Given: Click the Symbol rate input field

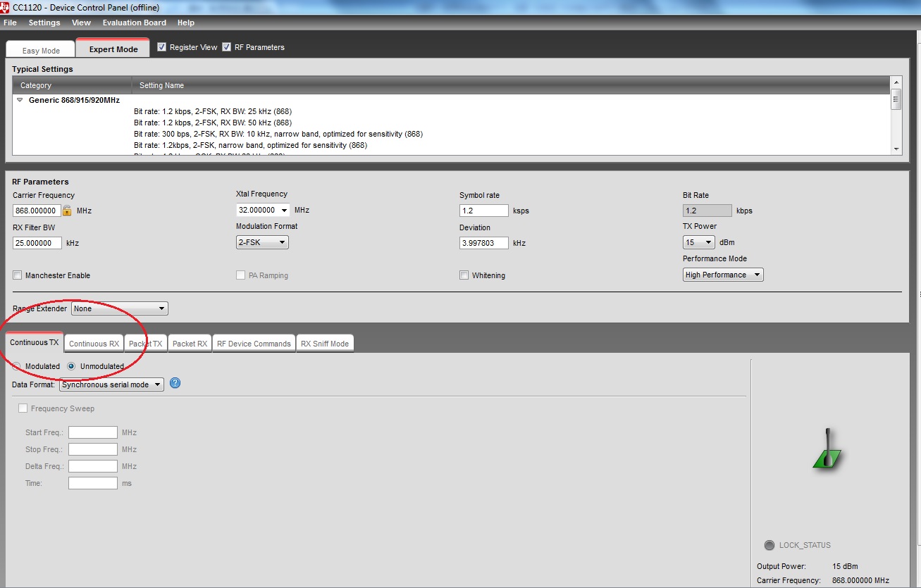Looking at the screenshot, I should pyautogui.click(x=483, y=211).
